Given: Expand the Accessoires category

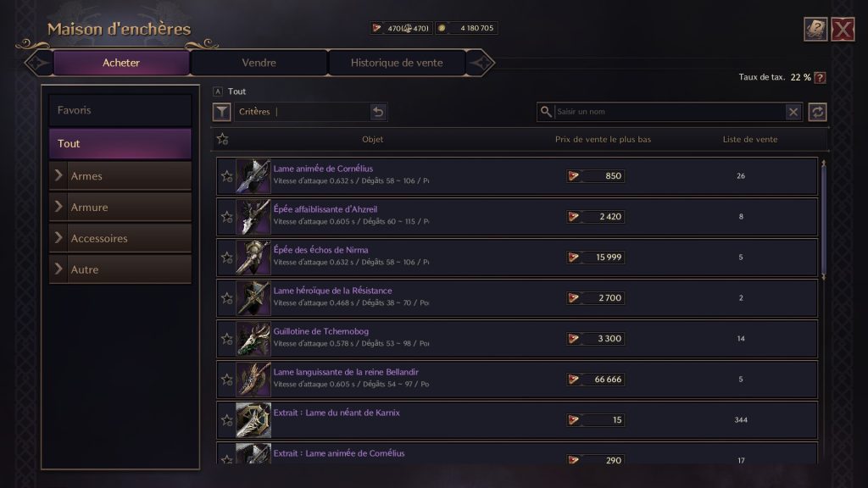Looking at the screenshot, I should point(120,239).
